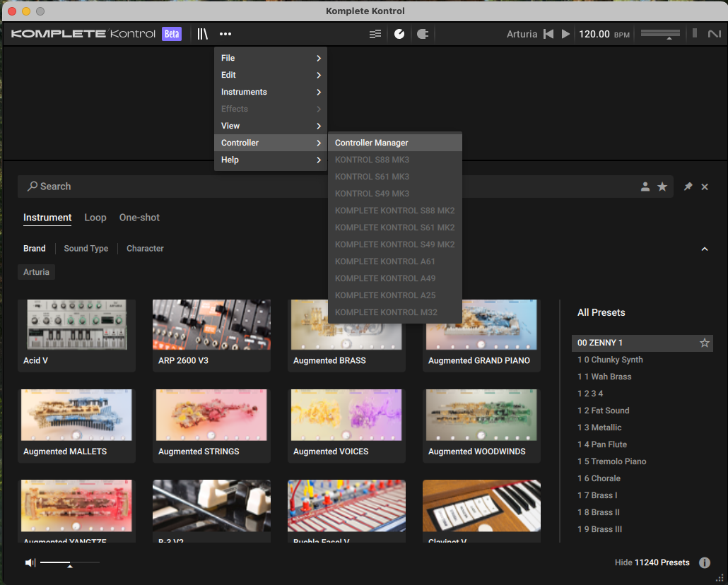Viewport: 728px width, 585px height.
Task: Click the Arturia brand tag
Action: pos(36,272)
